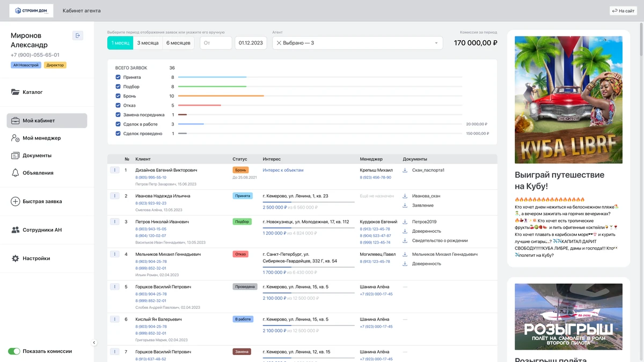Collapse the sidebar with chevron arrow
The width and height of the screenshot is (644, 362).
[x=94, y=343]
